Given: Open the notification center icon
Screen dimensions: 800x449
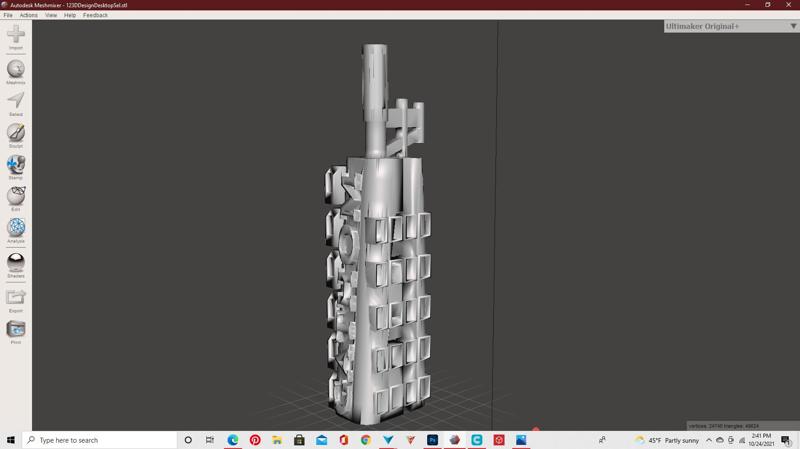Looking at the screenshot, I should (x=786, y=440).
